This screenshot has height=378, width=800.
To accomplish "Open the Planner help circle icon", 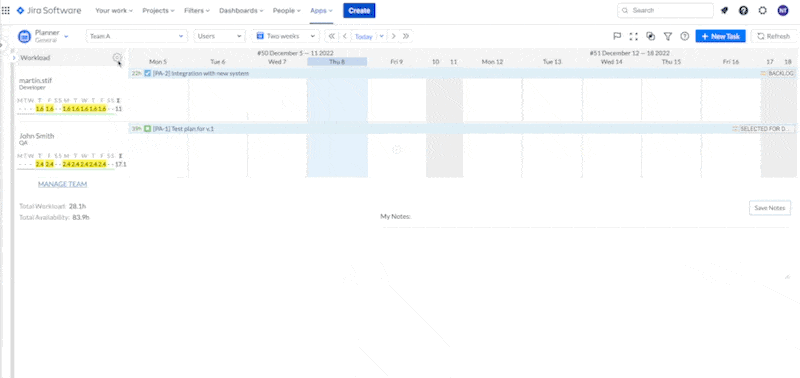I will 685,36.
